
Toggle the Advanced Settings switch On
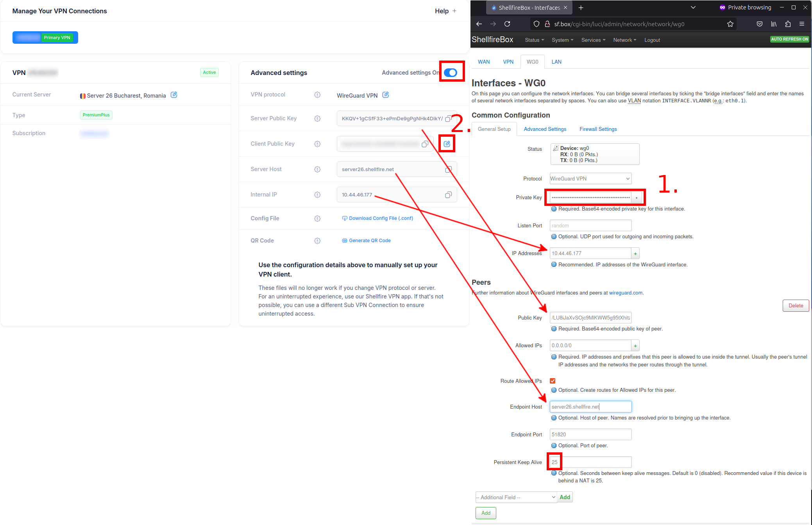click(451, 72)
